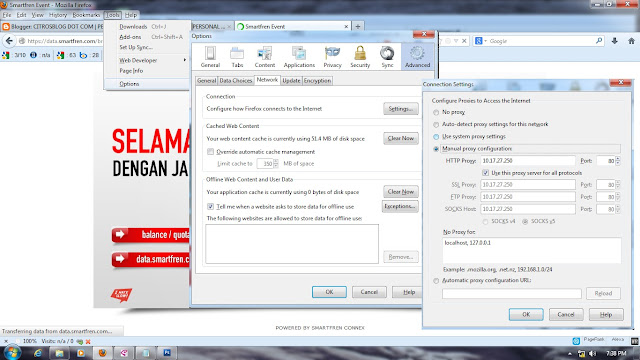Switch to the Data Choices tab

236,81
